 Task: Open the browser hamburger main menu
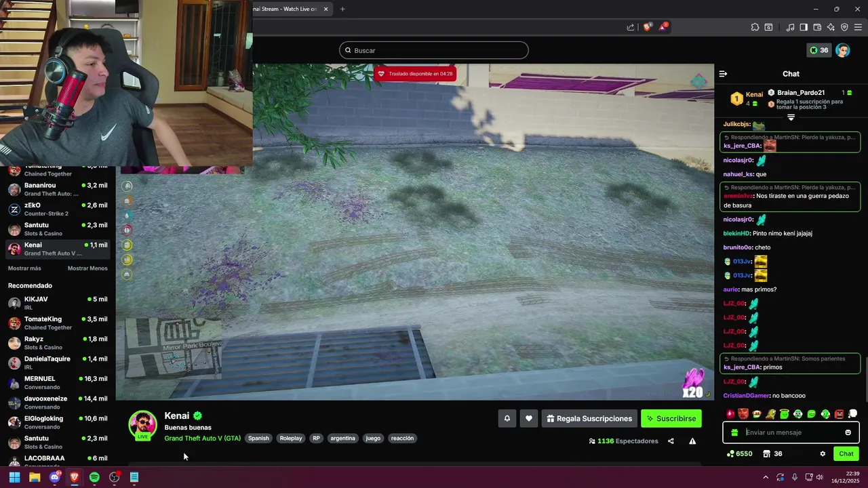pos(858,27)
